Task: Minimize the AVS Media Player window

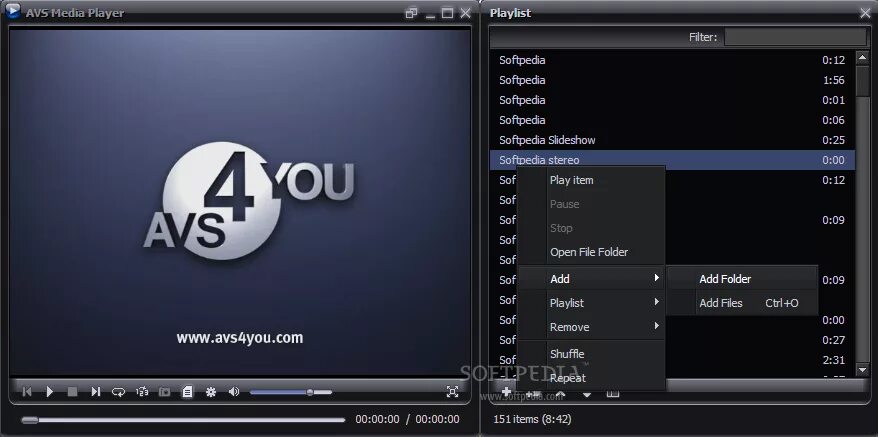Action: 430,15
